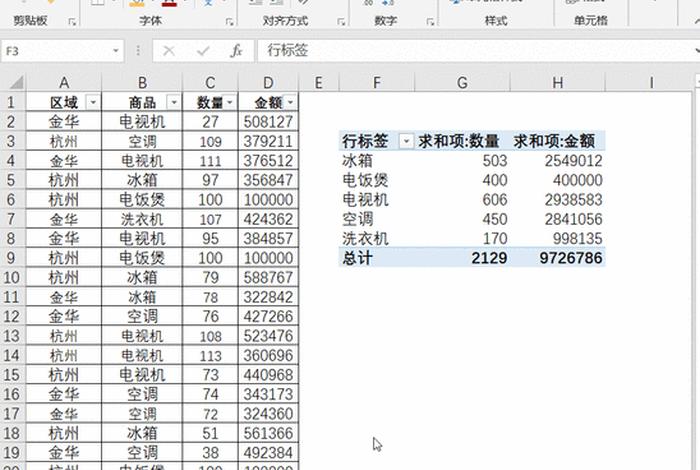Click the formula bar enter checkmark icon

(x=203, y=51)
